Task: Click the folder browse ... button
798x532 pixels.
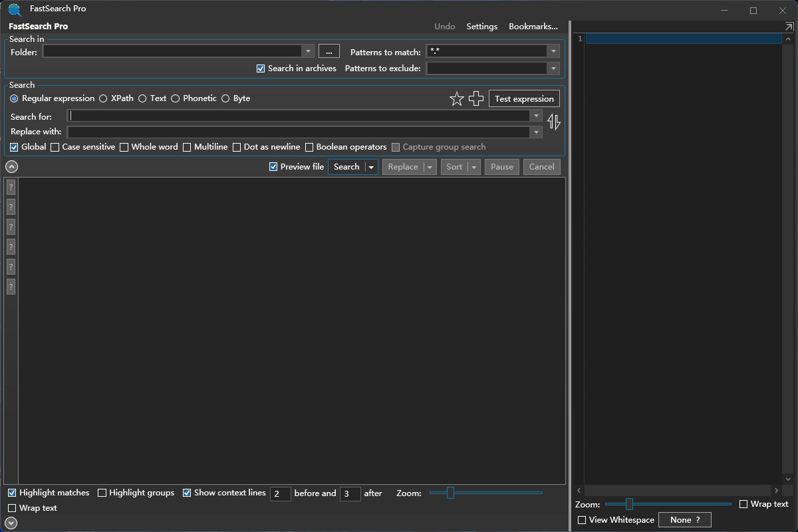Action: tap(329, 51)
